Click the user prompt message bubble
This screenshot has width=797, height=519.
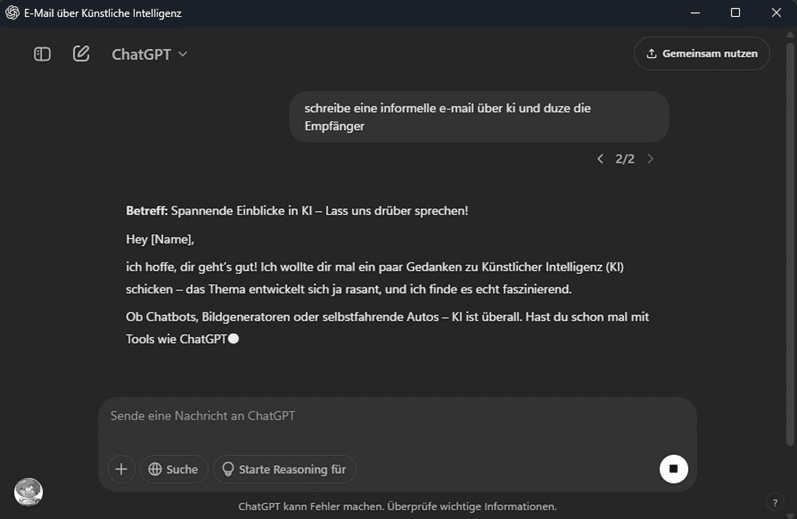pyautogui.click(x=478, y=117)
